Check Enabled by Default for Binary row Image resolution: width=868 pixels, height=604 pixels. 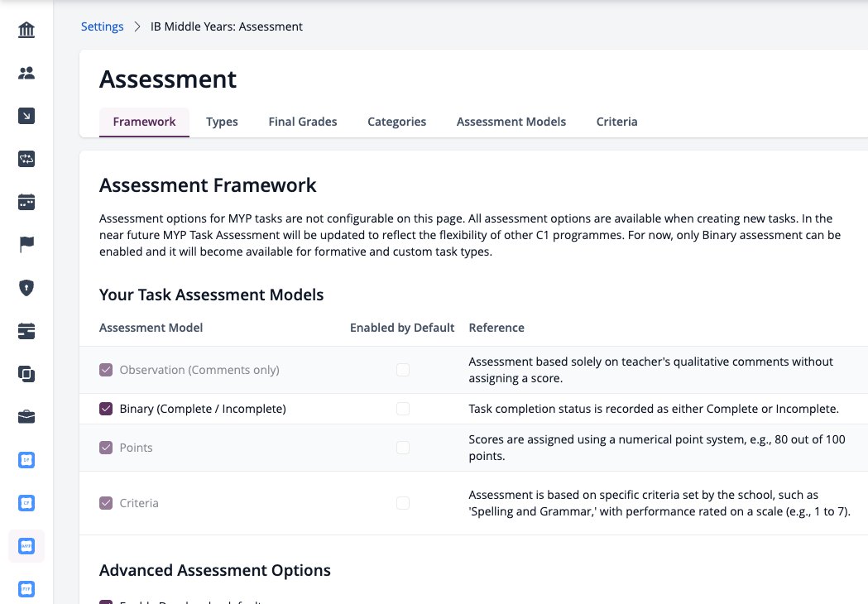[x=403, y=409]
